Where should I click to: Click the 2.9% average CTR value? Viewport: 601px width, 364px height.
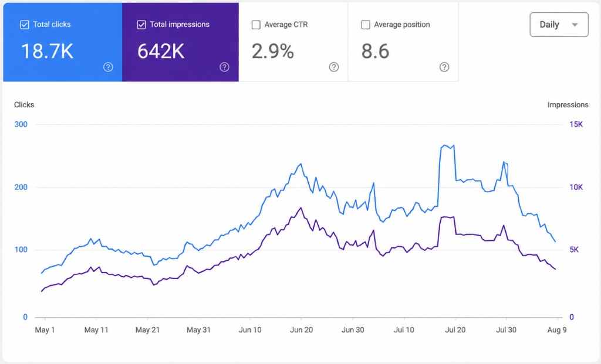coord(272,52)
